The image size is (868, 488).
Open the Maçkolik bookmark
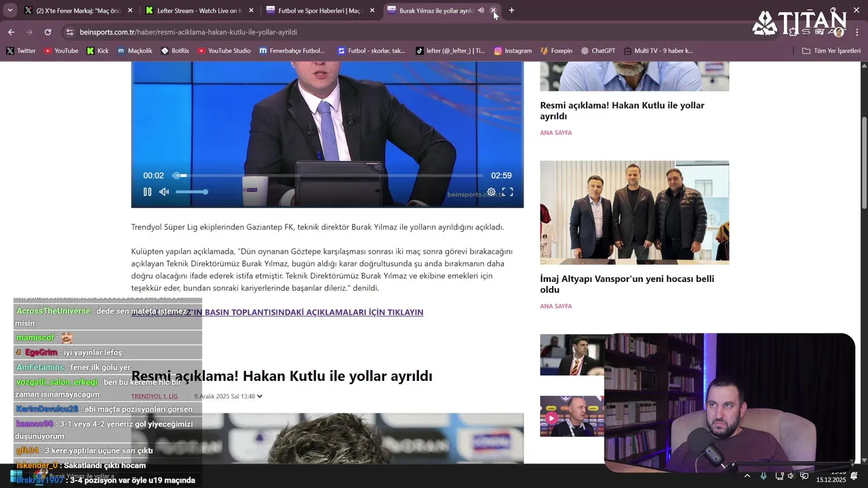click(135, 51)
